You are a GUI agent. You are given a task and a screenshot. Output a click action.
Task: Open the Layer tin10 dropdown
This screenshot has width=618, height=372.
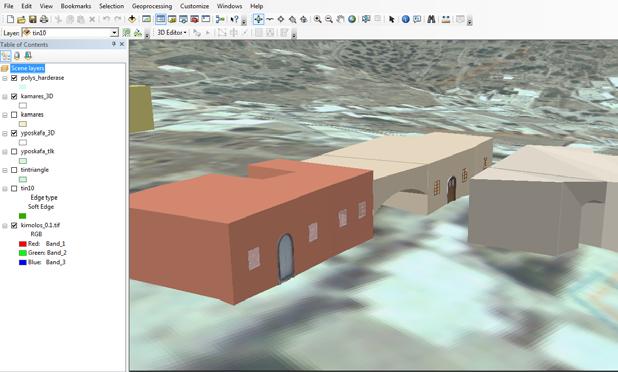pos(114,33)
